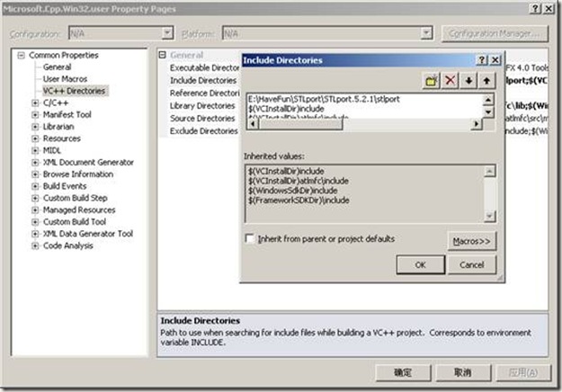
Task: Expand the Build Events node
Action: coord(35,186)
